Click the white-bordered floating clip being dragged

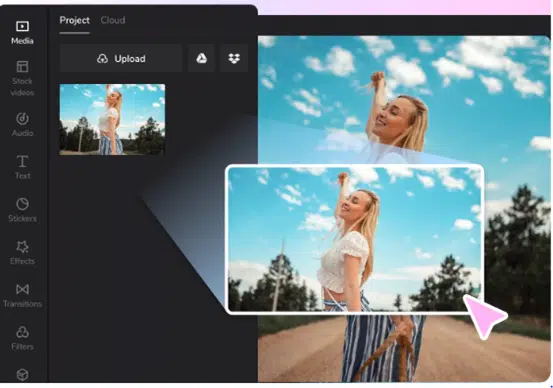(x=354, y=239)
